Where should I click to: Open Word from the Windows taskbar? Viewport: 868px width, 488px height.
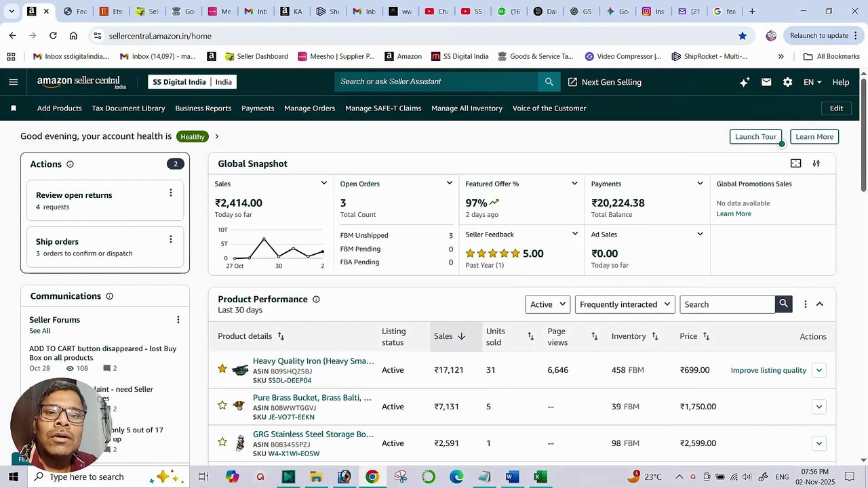512,477
